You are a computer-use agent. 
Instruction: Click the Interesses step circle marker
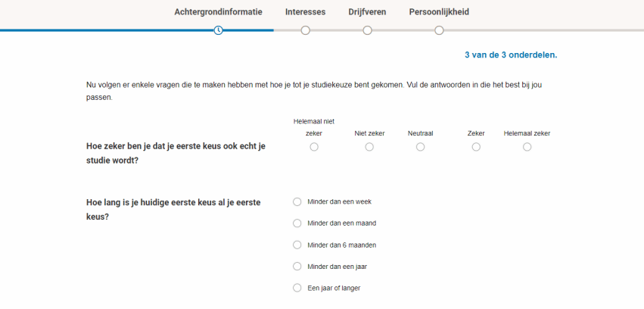click(306, 30)
